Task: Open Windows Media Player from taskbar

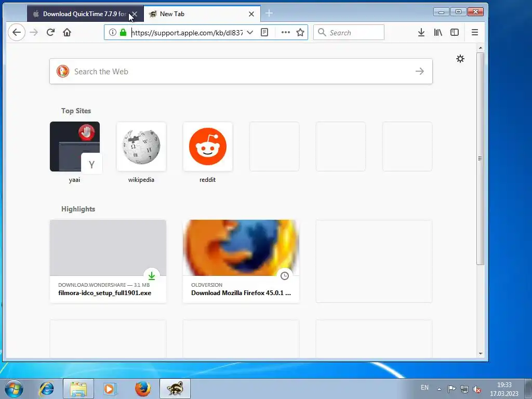Action: coord(110,389)
